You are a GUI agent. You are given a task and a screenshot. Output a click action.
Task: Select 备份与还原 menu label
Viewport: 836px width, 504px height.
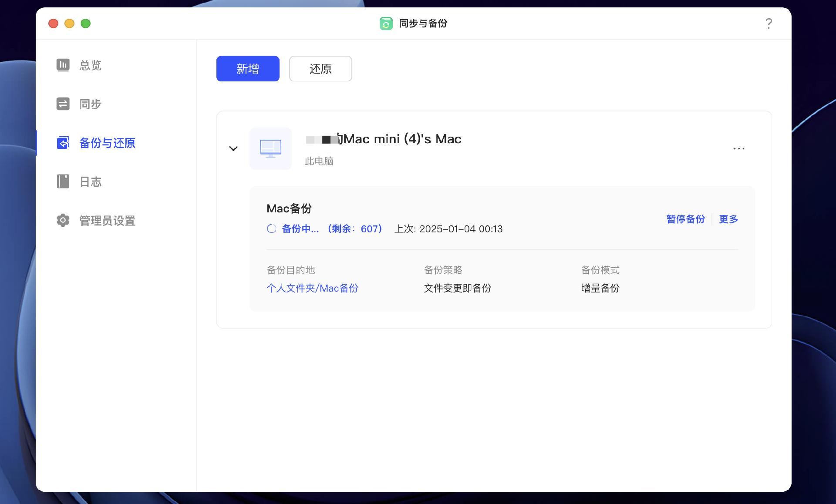[x=108, y=143]
